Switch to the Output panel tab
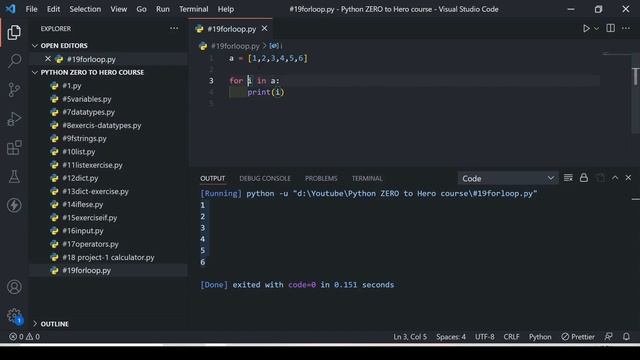 pos(212,178)
